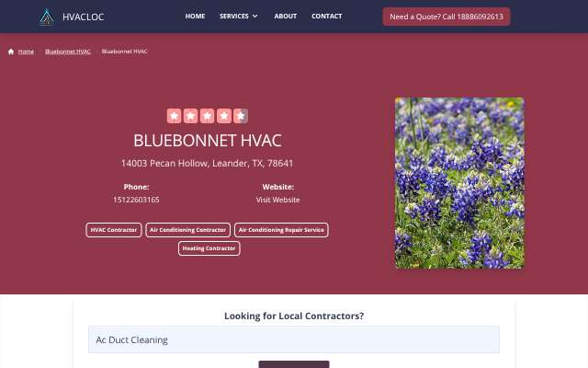Viewport: 588px width, 368px height.
Task: Open the Visit Website link
Action: (x=277, y=200)
